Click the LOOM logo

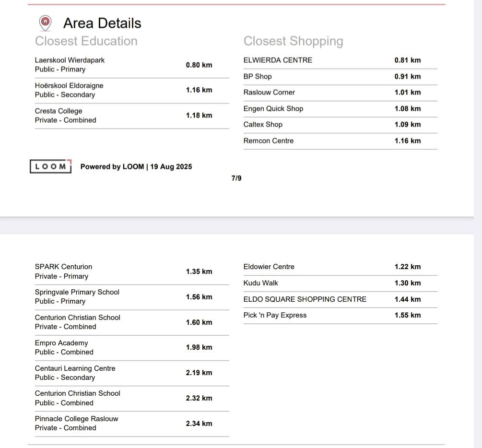click(51, 166)
